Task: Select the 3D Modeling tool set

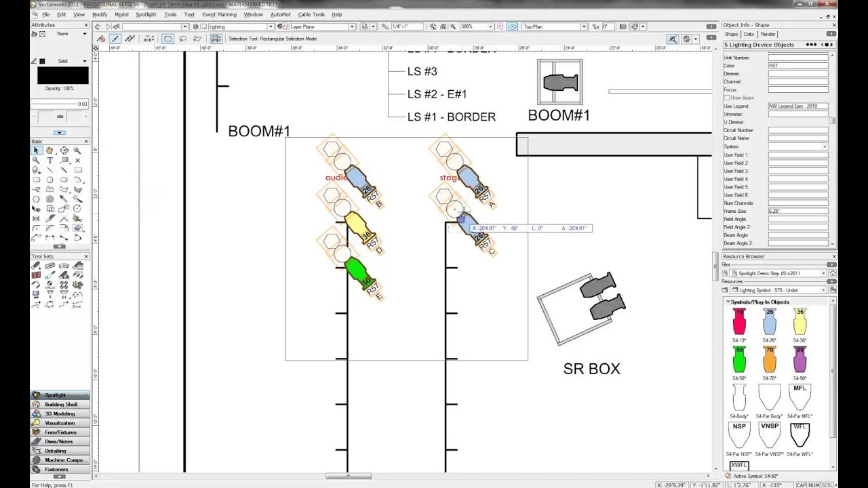Action: [60, 413]
